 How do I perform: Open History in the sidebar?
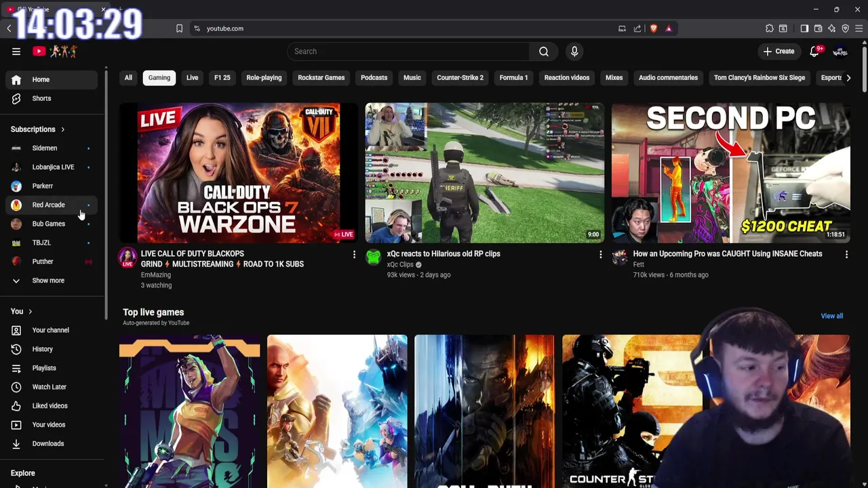click(52, 349)
